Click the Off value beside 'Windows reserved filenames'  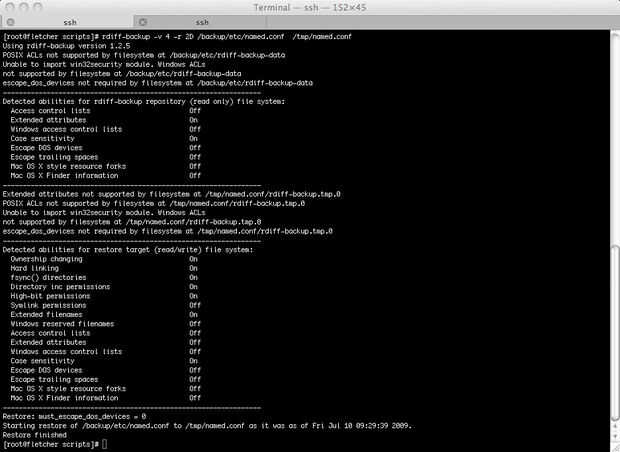coord(195,324)
